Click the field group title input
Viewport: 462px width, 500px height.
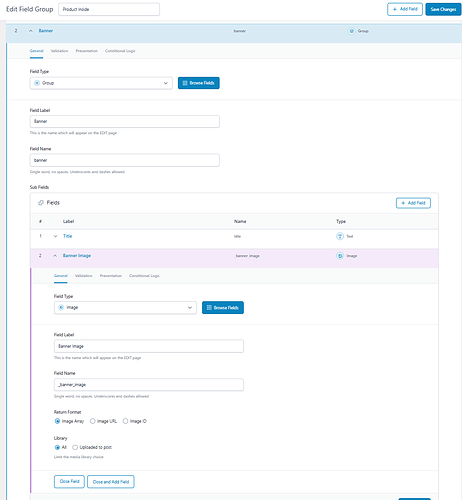tap(109, 9)
